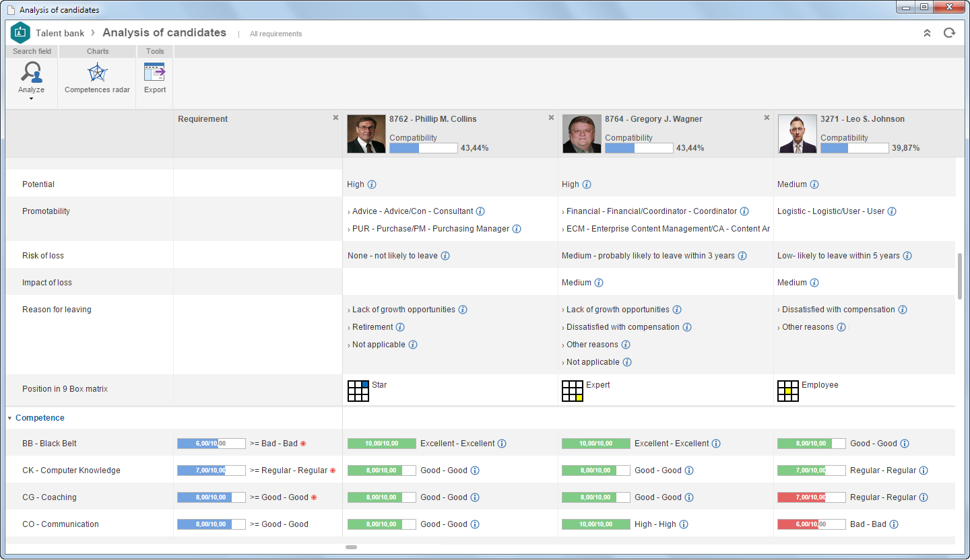Screen dimensions: 970x560
Task: Open Phillip M. Collins photo thumbnail
Action: (x=366, y=134)
